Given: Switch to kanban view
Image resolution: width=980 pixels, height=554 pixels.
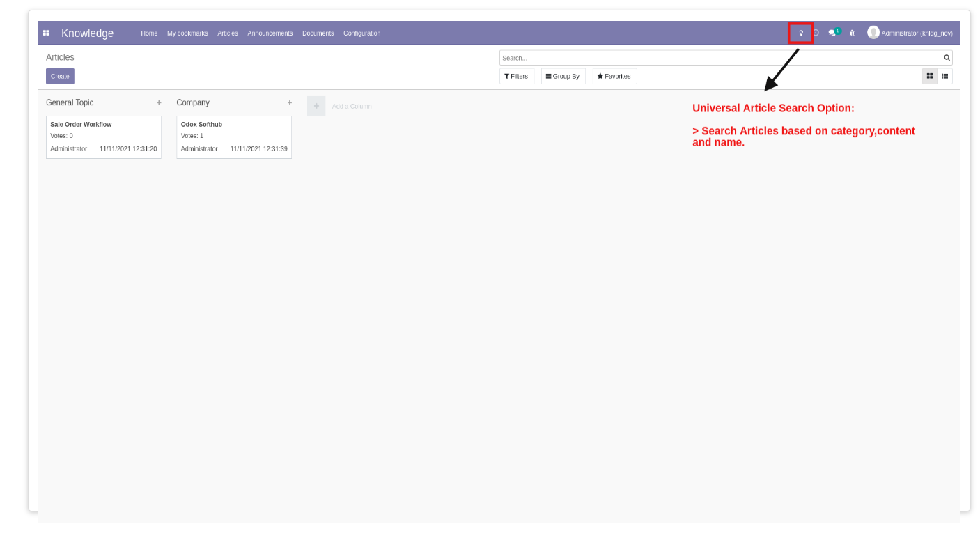Looking at the screenshot, I should [x=929, y=76].
